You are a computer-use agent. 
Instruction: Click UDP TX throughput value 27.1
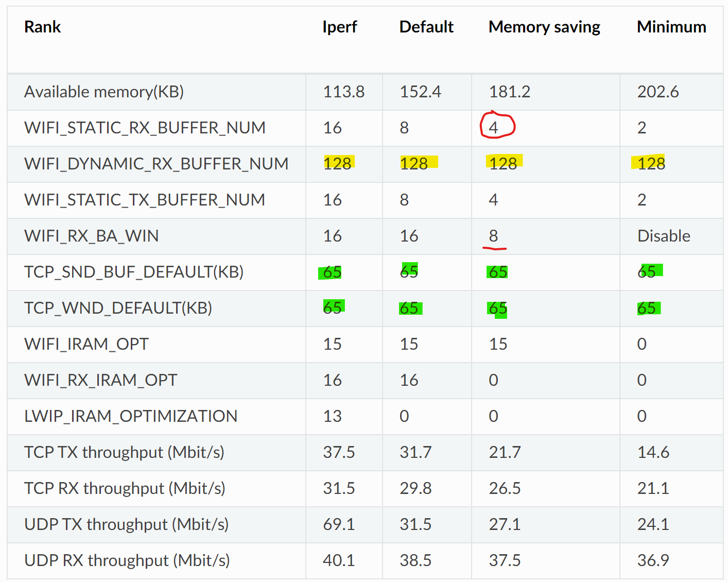click(x=505, y=524)
